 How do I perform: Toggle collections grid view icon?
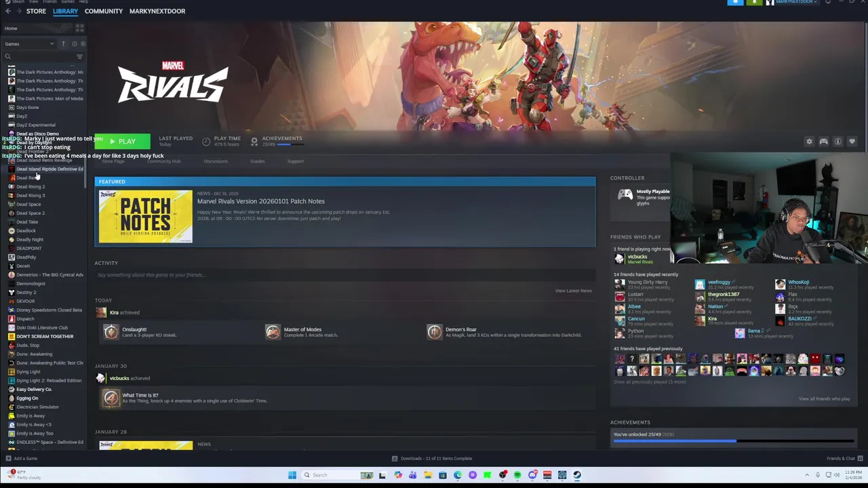79,28
